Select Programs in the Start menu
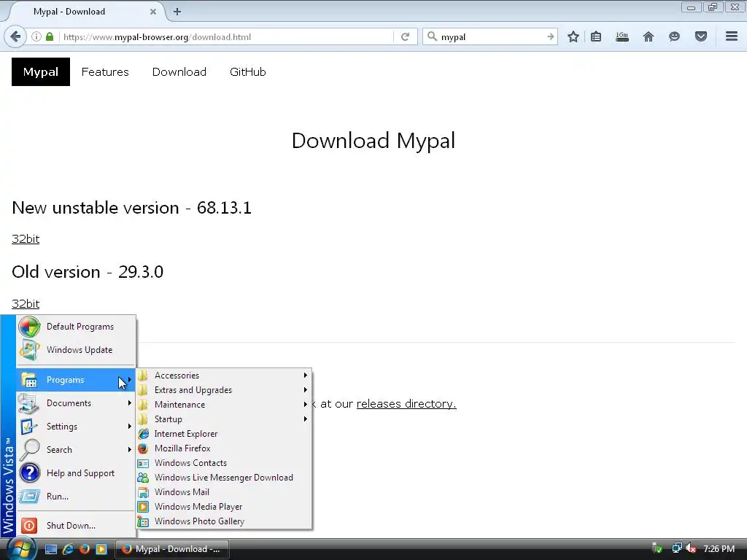This screenshot has width=747, height=560. pos(76,380)
